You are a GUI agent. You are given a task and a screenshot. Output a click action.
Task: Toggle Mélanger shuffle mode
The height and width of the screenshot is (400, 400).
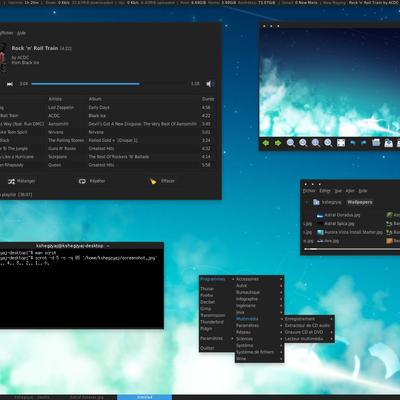(x=22, y=181)
